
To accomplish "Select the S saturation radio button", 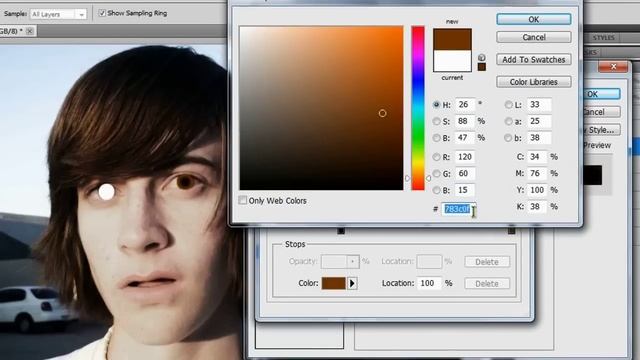I will (436, 121).
